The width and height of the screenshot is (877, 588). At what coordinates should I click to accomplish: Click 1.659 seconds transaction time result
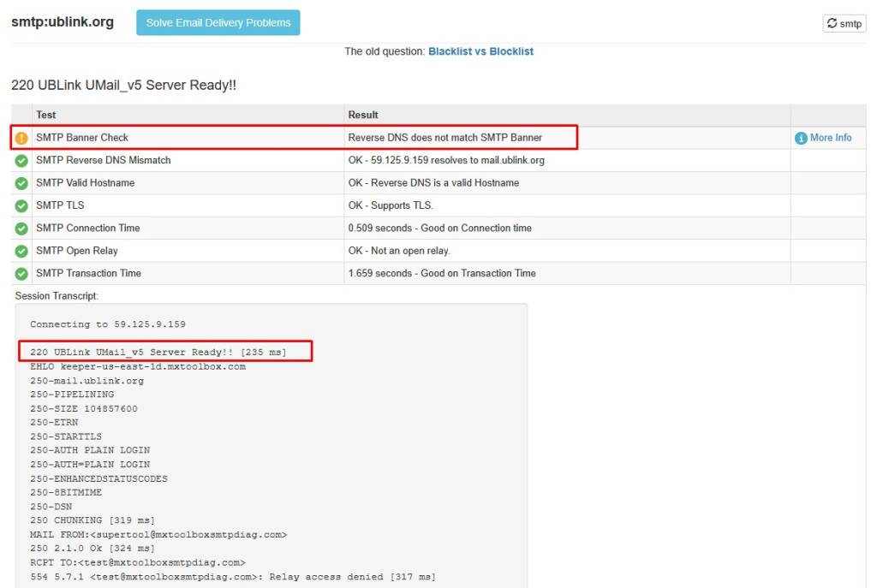(442, 273)
